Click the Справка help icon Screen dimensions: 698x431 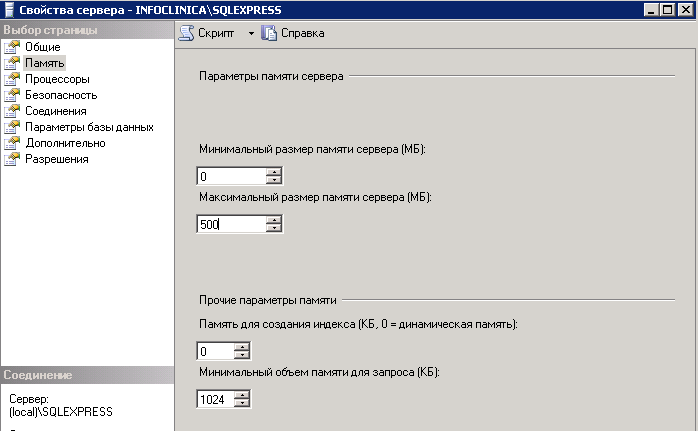(x=269, y=33)
